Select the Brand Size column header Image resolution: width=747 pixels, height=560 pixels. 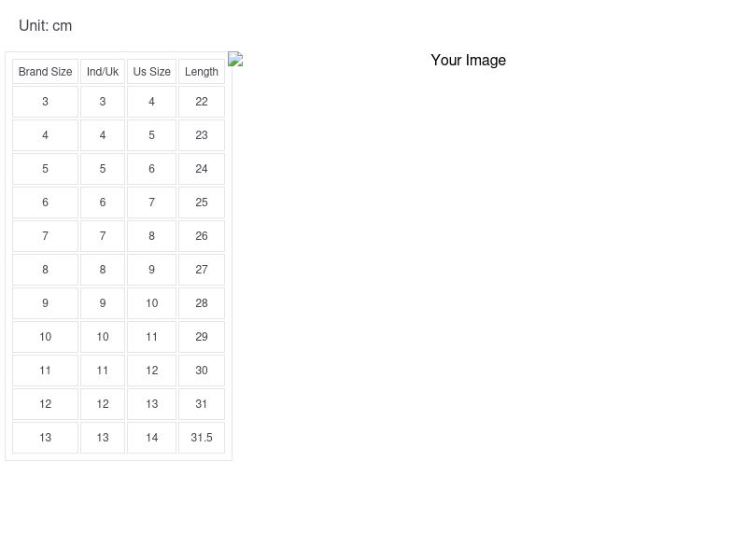point(45,72)
